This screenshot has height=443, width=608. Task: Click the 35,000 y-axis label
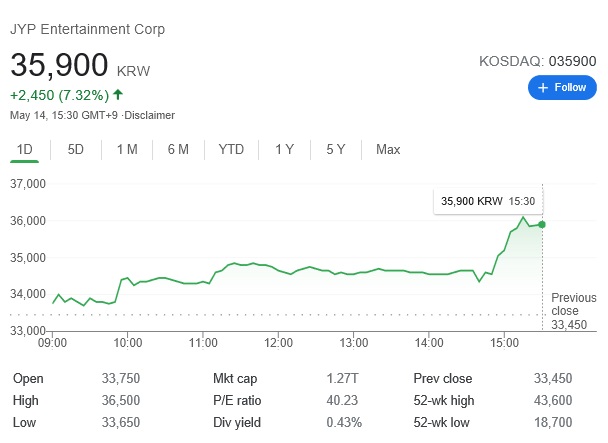coord(28,258)
